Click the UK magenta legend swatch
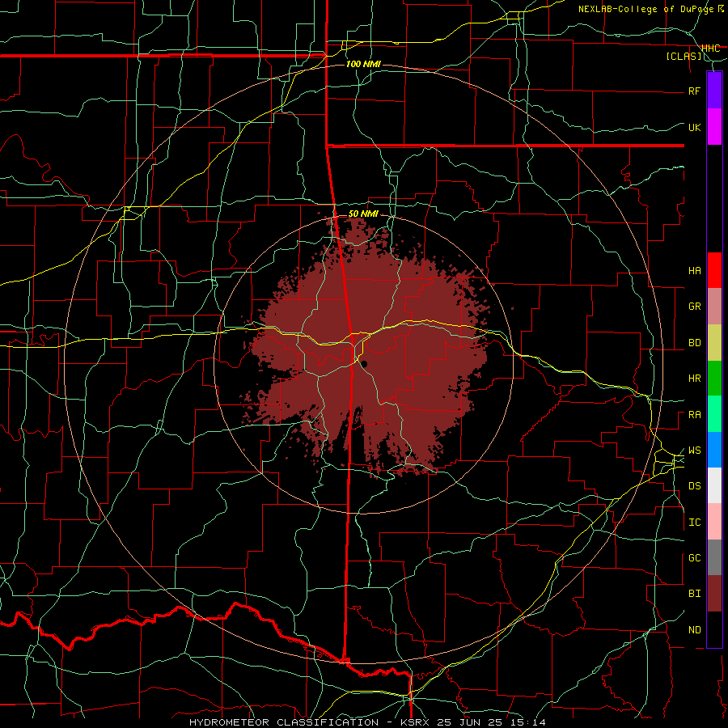 714,127
